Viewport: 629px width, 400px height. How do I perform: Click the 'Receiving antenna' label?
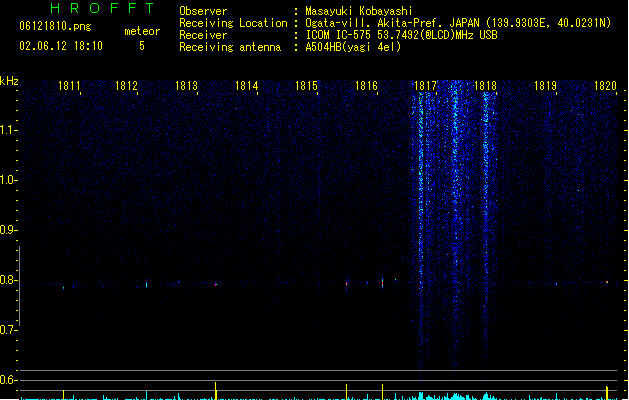click(x=230, y=47)
